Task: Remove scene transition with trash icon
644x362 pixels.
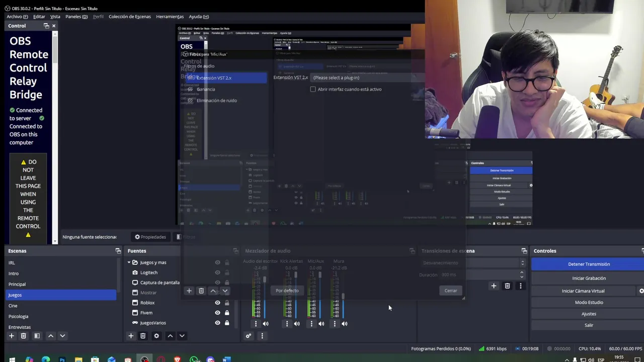Action: [x=507, y=286]
